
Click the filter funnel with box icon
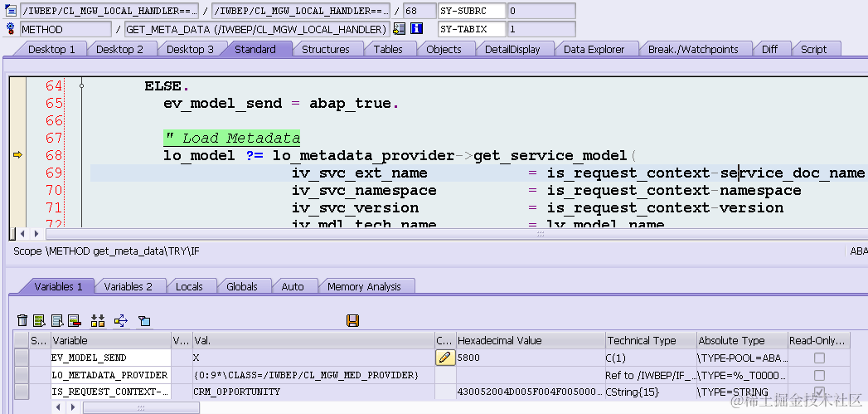click(144, 320)
